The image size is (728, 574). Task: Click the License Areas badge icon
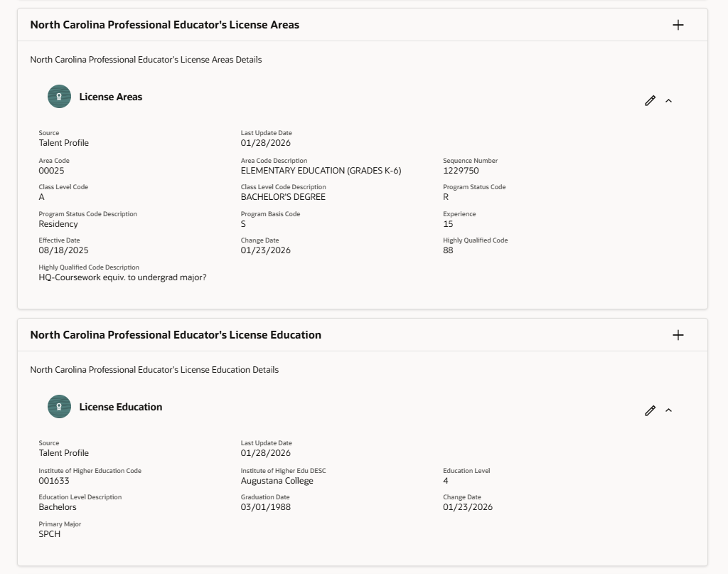tap(60, 97)
